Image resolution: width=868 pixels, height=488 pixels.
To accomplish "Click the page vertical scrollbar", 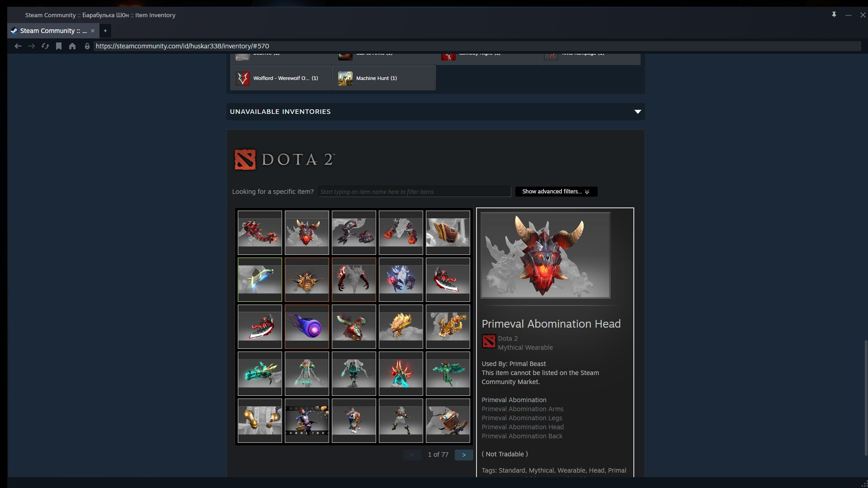I will (x=866, y=398).
